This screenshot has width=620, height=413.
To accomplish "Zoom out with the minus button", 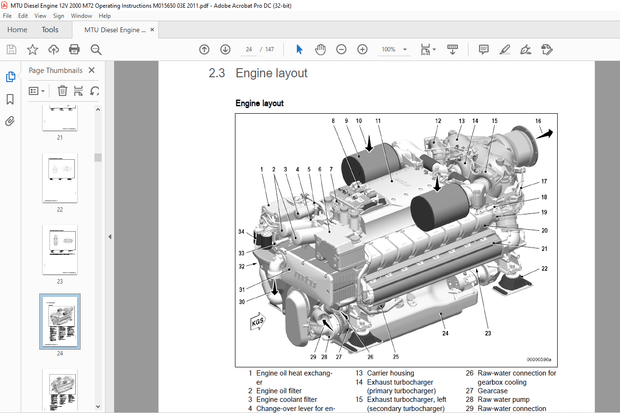I will pos(342,49).
